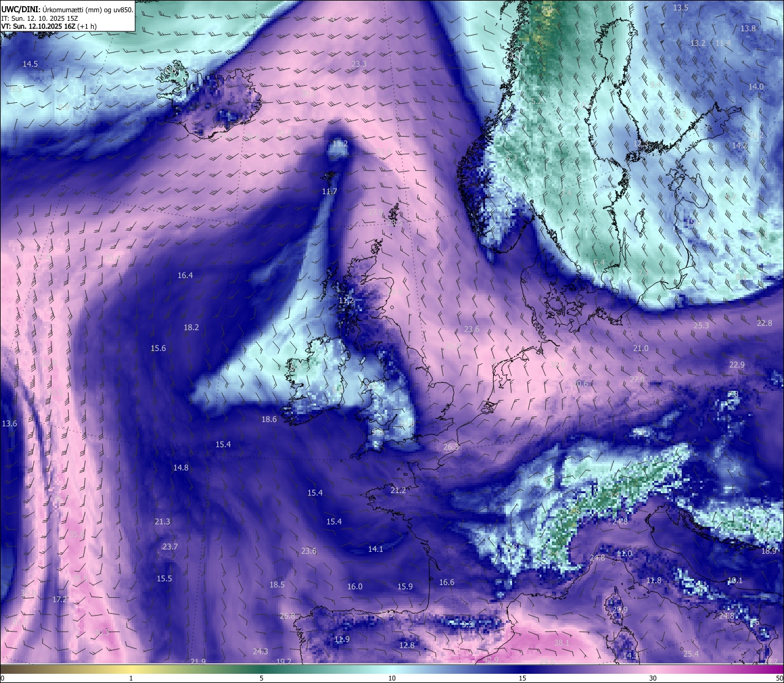This screenshot has width=784, height=683.
Task: Click the 23.3 value north of the Faroe Islands
Action: coord(359,64)
